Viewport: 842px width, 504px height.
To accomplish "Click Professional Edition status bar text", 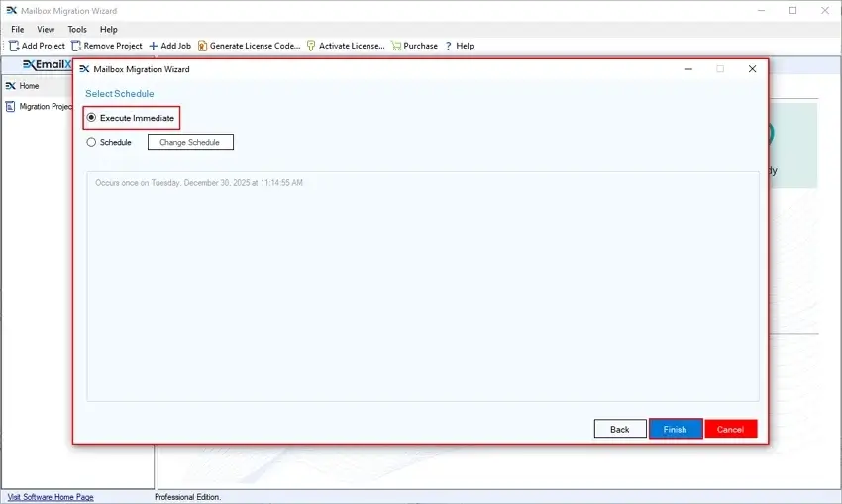I will coord(188,497).
